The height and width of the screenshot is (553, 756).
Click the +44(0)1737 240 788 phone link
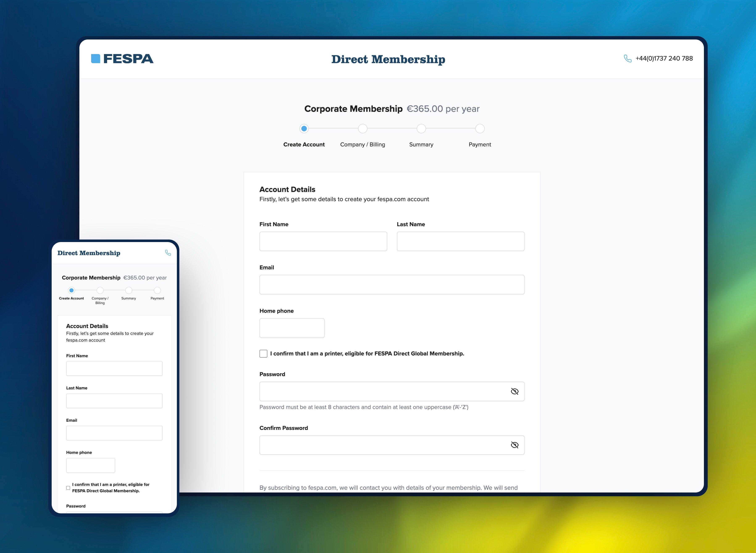[664, 58]
